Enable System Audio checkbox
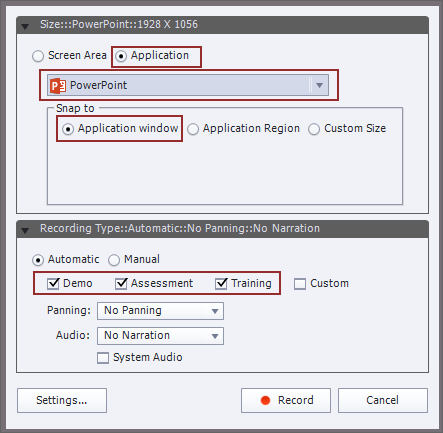The width and height of the screenshot is (443, 433). click(x=103, y=358)
